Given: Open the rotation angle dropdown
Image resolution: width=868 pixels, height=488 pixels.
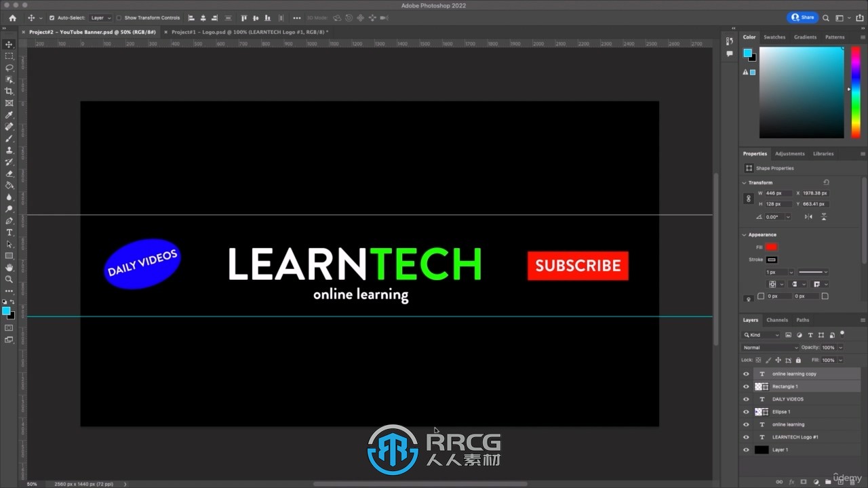Looking at the screenshot, I should tap(787, 217).
